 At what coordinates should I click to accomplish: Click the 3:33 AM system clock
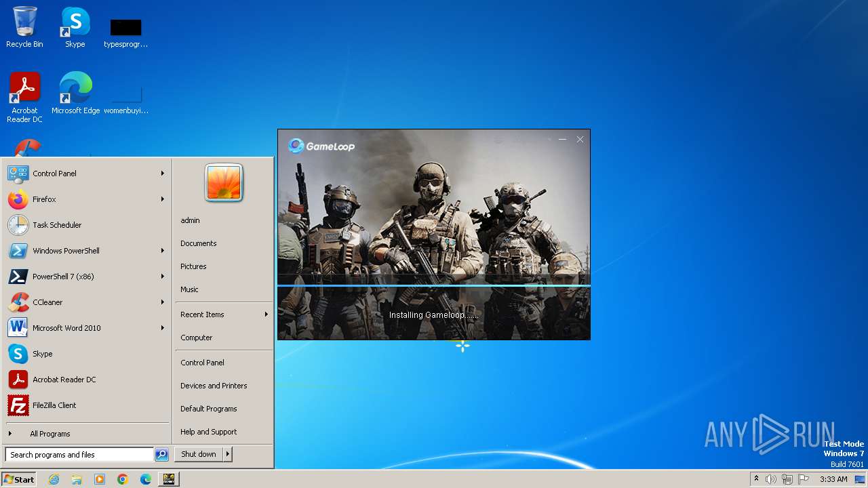tap(833, 479)
